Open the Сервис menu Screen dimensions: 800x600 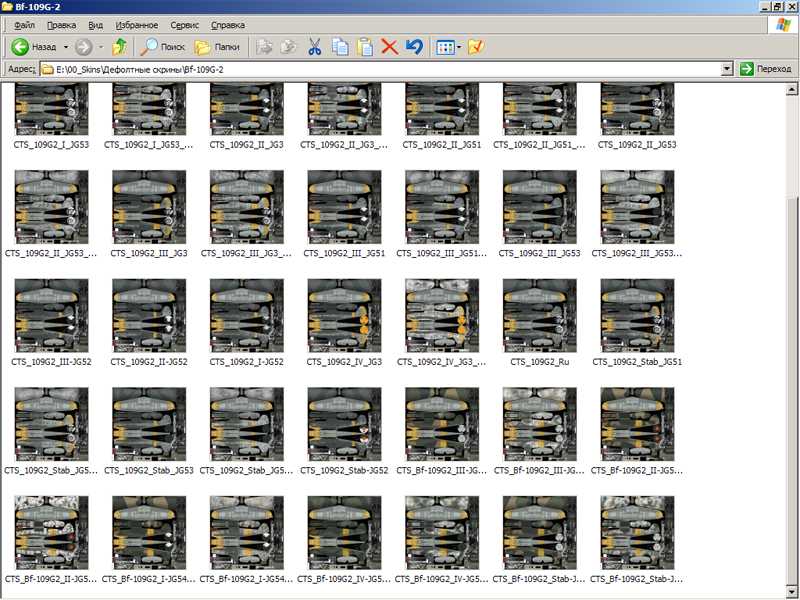point(184,23)
